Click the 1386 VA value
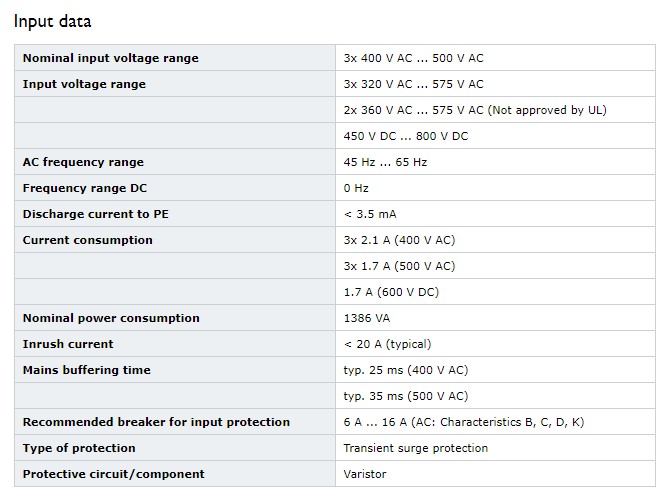This screenshot has height=504, width=671. pyautogui.click(x=367, y=318)
